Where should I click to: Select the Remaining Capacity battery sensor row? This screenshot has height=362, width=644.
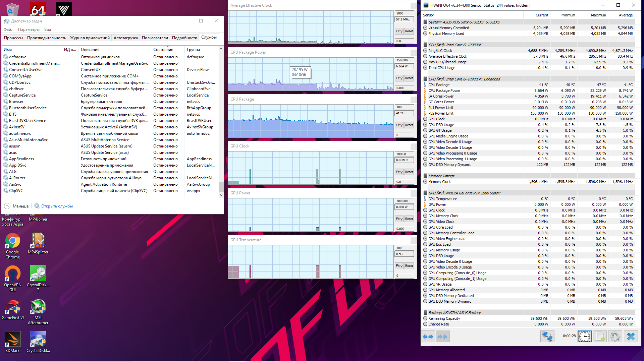tap(528, 318)
